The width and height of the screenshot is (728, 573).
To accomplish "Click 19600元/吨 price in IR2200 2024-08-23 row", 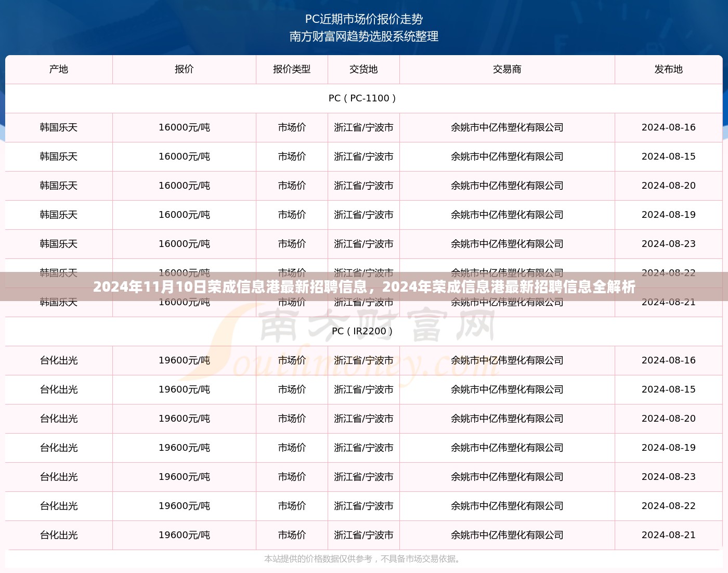I will pyautogui.click(x=184, y=477).
